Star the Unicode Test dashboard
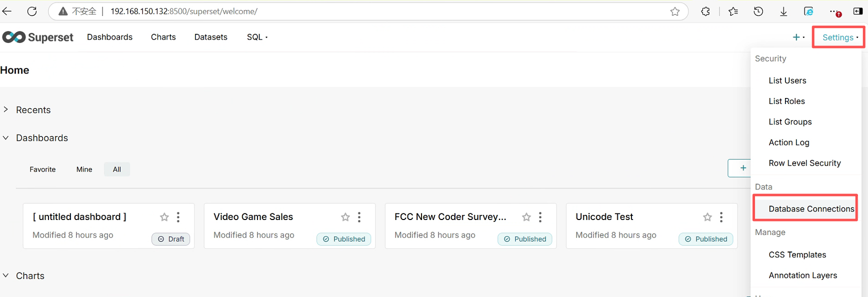This screenshot has width=868, height=297. click(x=707, y=217)
